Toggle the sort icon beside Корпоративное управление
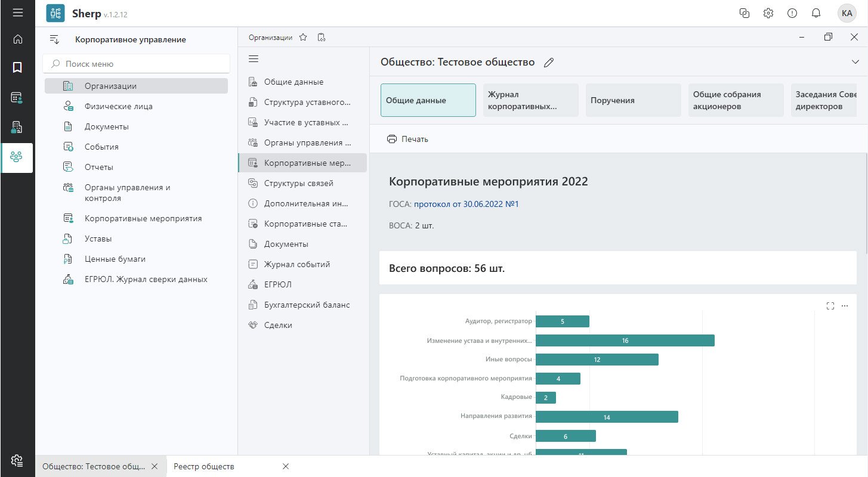This screenshot has height=477, width=868. coord(54,39)
